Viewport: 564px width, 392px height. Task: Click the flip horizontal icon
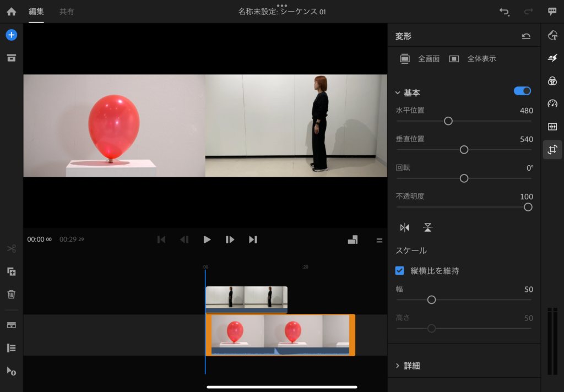[x=405, y=227]
